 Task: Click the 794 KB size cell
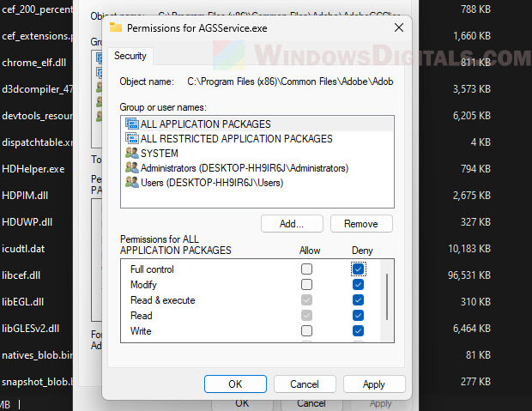[475, 169]
